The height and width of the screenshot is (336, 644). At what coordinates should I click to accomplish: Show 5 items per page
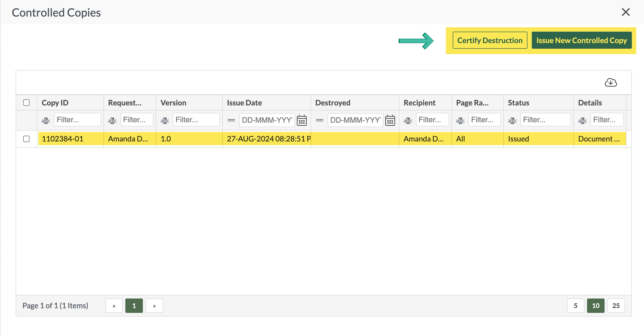(576, 306)
